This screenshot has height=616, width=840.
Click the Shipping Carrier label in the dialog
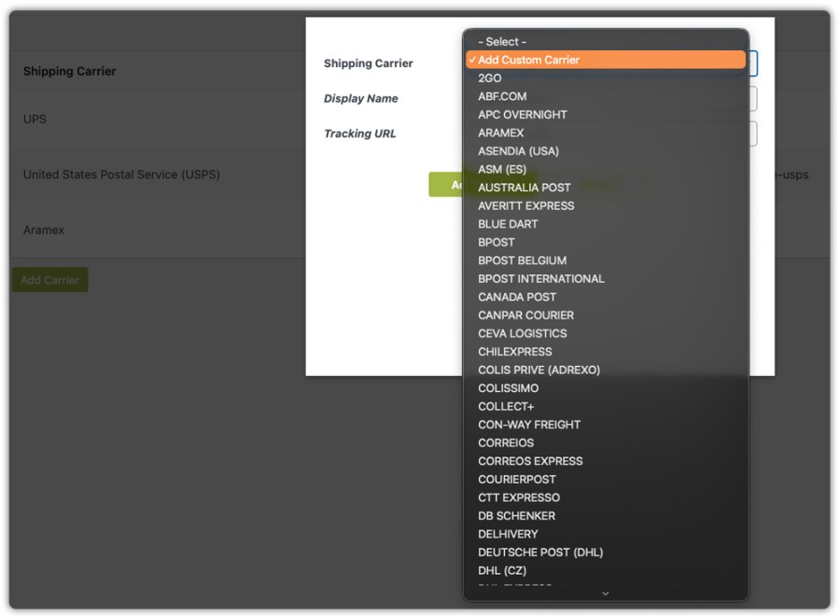coord(368,63)
